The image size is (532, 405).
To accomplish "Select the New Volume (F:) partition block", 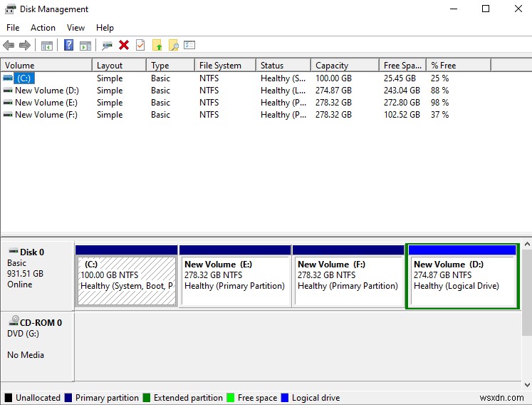I will point(348,276).
